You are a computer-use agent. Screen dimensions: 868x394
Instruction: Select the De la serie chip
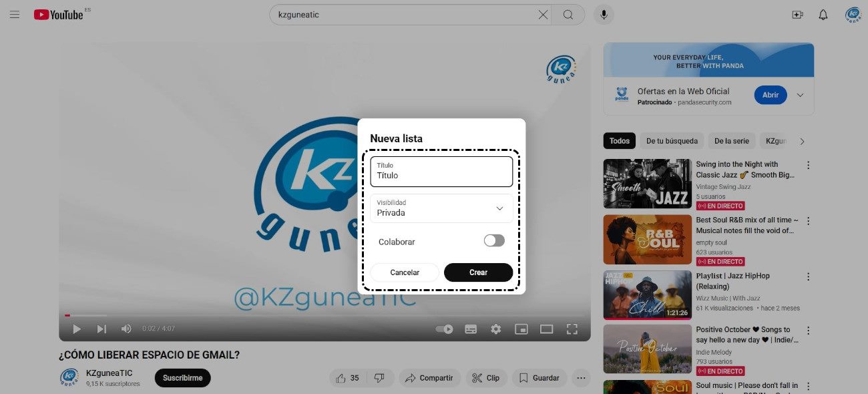click(732, 141)
